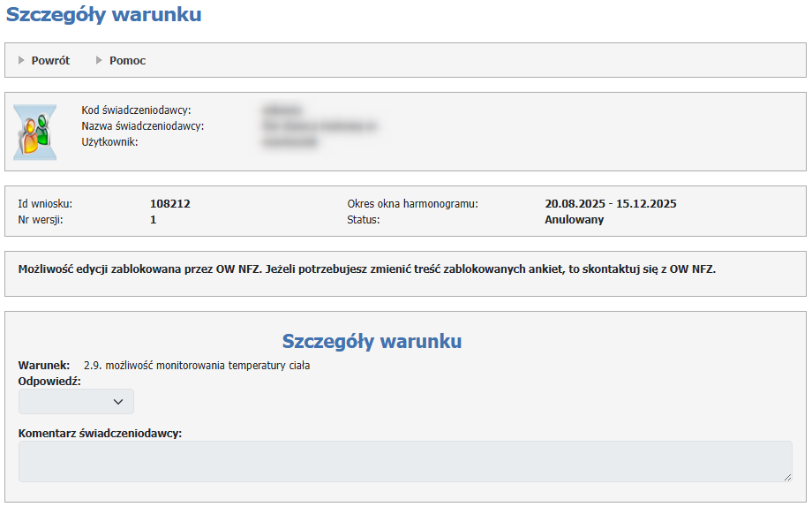Image resolution: width=812 pixels, height=507 pixels.
Task: Click the blurred Kod świadczeniodawcy value
Action: click(282, 110)
